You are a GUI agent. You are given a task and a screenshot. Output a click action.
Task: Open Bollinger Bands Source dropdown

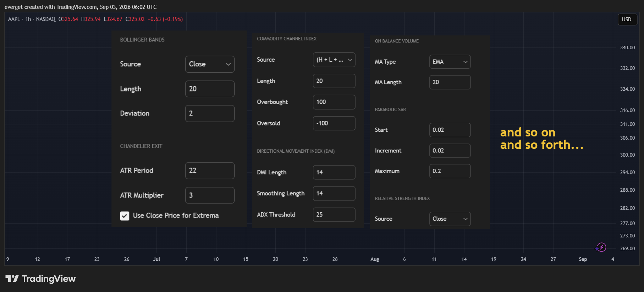click(x=210, y=64)
